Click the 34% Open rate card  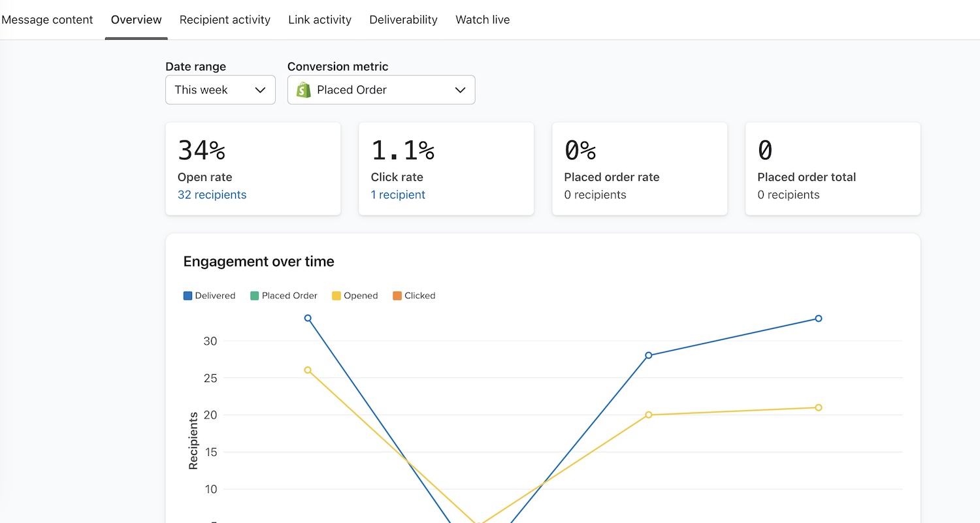[253, 168]
